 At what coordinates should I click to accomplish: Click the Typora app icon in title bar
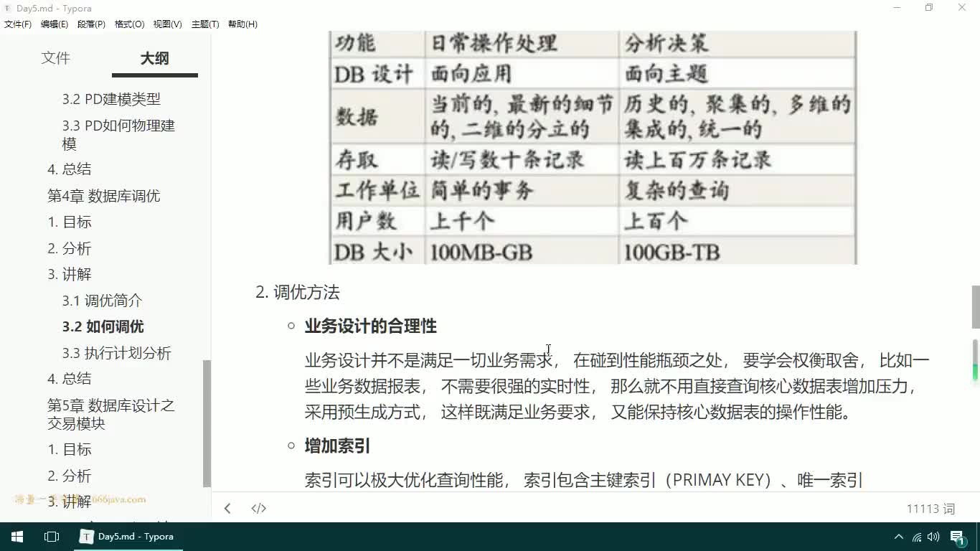tap(8, 8)
